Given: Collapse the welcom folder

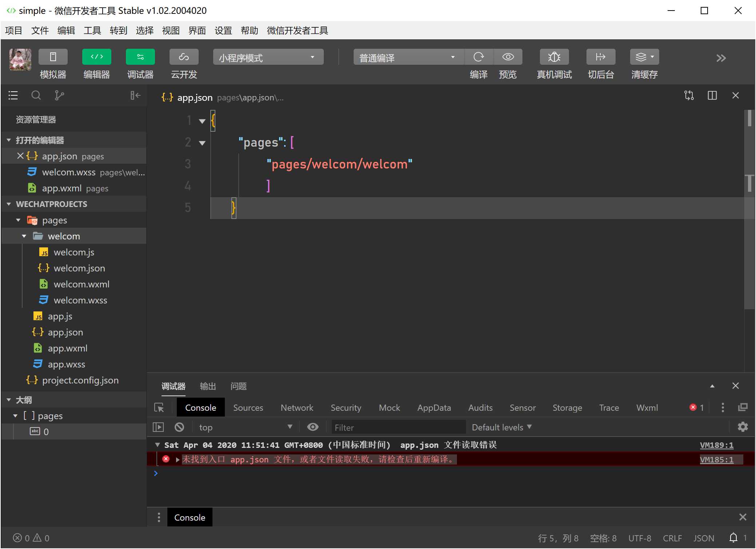Looking at the screenshot, I should (x=24, y=236).
